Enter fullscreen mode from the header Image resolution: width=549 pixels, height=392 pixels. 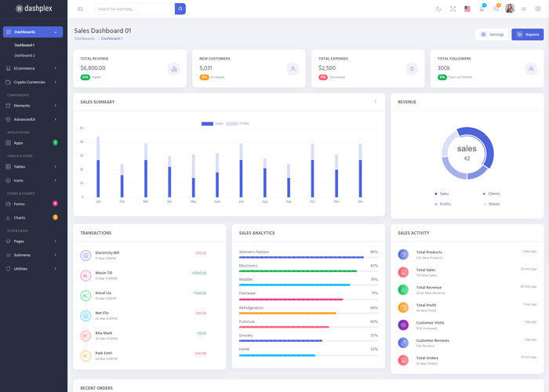pos(453,9)
